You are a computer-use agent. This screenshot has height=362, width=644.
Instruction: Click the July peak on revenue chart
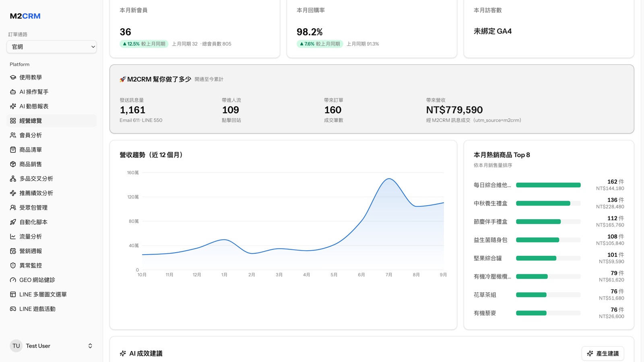click(389, 179)
